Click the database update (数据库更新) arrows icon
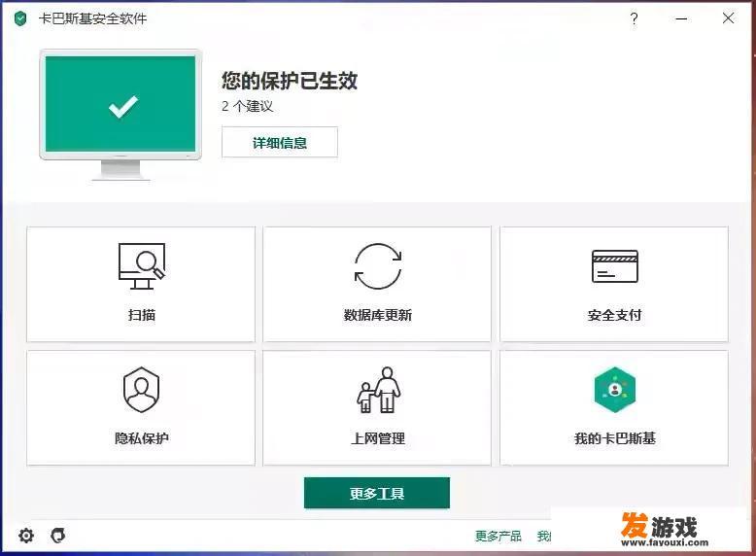Screen dimensions: 756x556 pyautogui.click(x=378, y=266)
